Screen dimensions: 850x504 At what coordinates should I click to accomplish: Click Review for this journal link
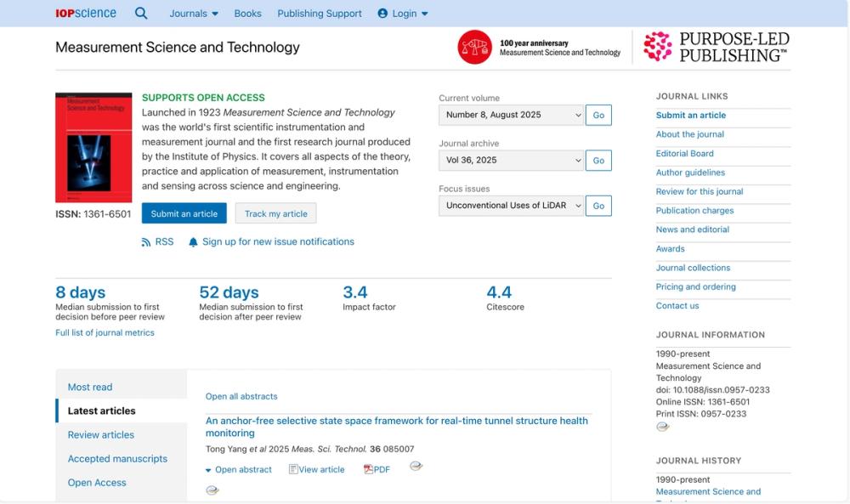coord(700,191)
